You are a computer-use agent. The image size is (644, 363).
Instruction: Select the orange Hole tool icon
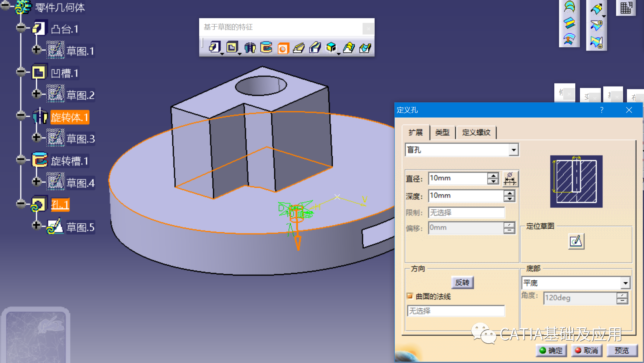coord(283,48)
